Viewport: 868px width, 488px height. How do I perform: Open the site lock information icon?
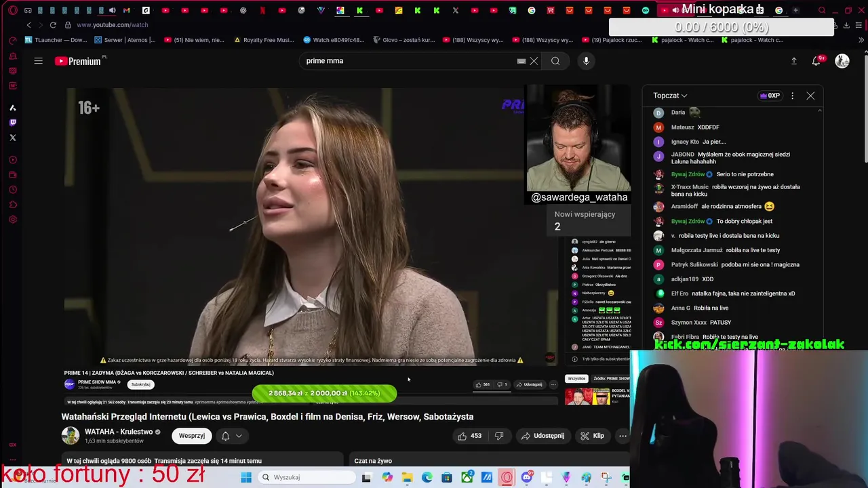coord(68,25)
